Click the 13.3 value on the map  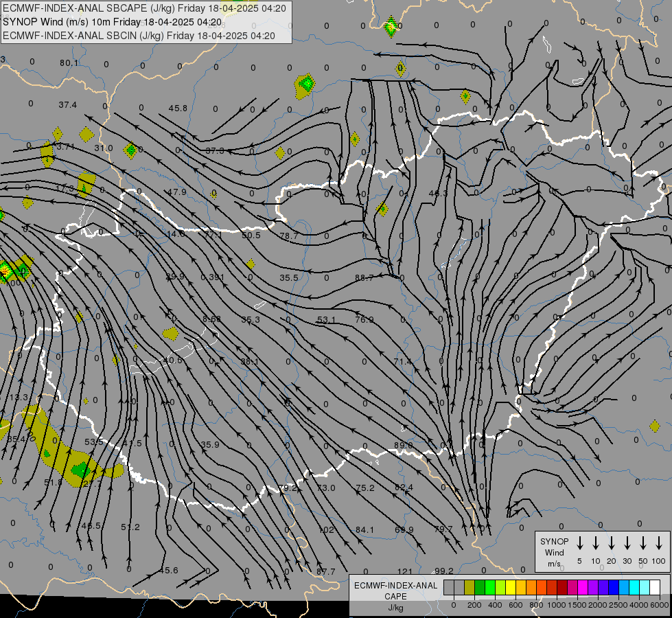click(19, 398)
